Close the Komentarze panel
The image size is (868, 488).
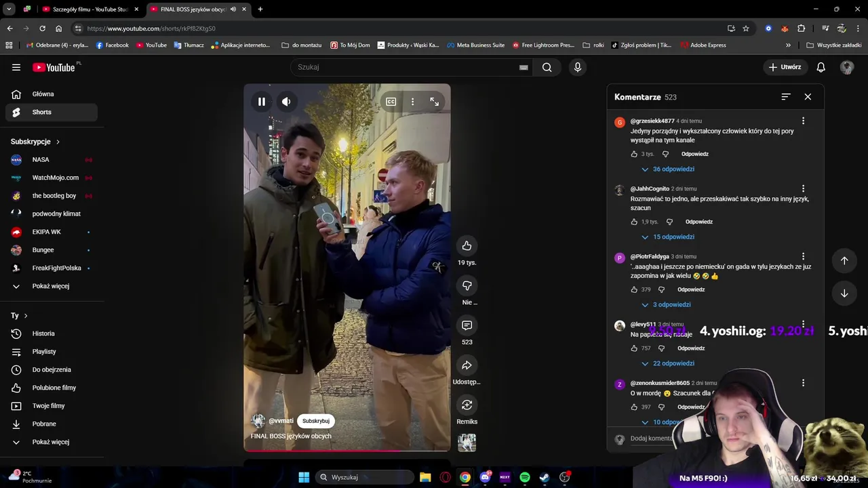click(808, 97)
